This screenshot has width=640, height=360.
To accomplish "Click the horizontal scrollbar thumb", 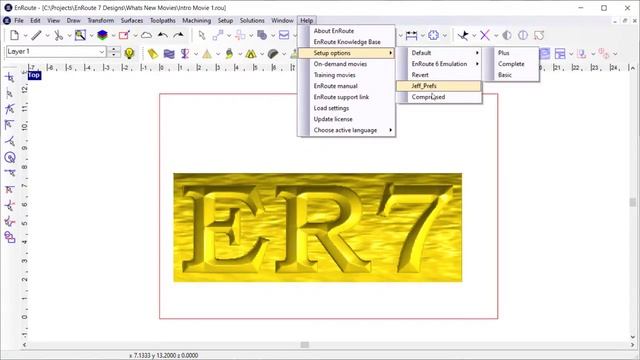I will [304, 345].
